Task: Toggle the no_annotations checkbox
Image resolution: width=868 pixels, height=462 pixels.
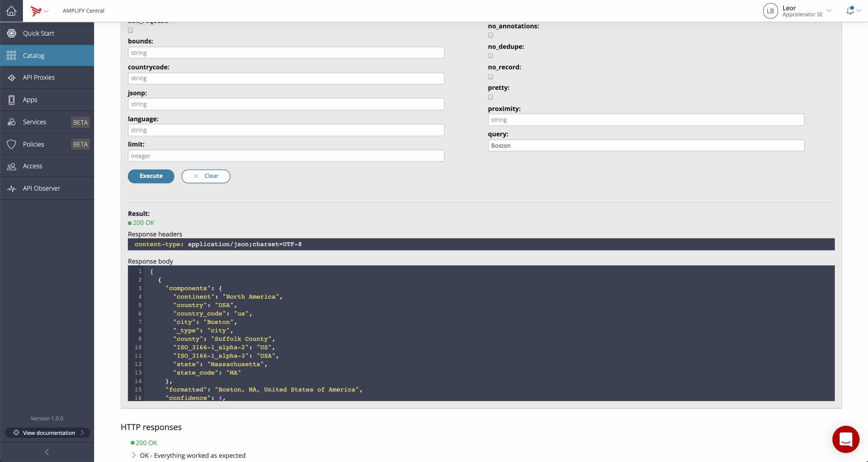Action: 490,35
